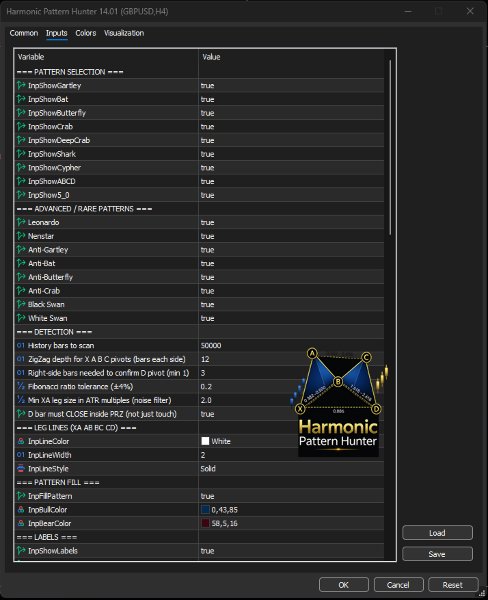
Task: Click the boolean icon beside InpShowDeepCrab
Action: coord(21,140)
